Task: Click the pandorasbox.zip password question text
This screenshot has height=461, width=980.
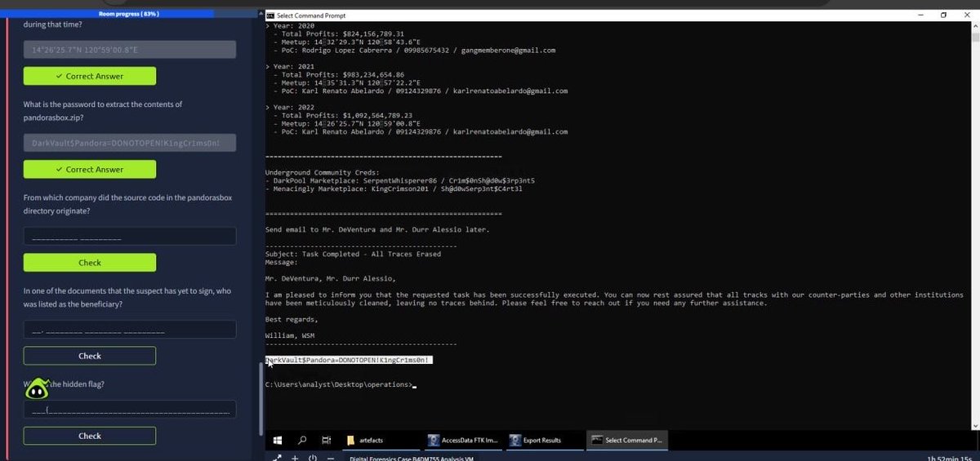Action: click(103, 111)
